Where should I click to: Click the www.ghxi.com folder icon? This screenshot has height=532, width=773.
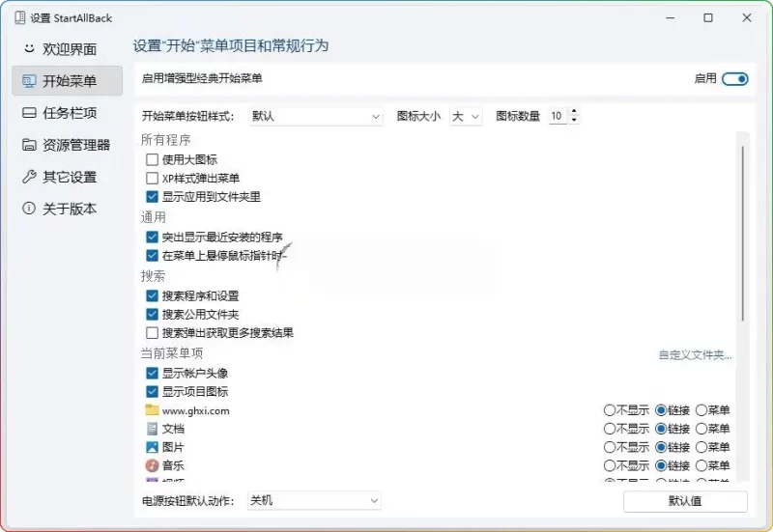(152, 409)
